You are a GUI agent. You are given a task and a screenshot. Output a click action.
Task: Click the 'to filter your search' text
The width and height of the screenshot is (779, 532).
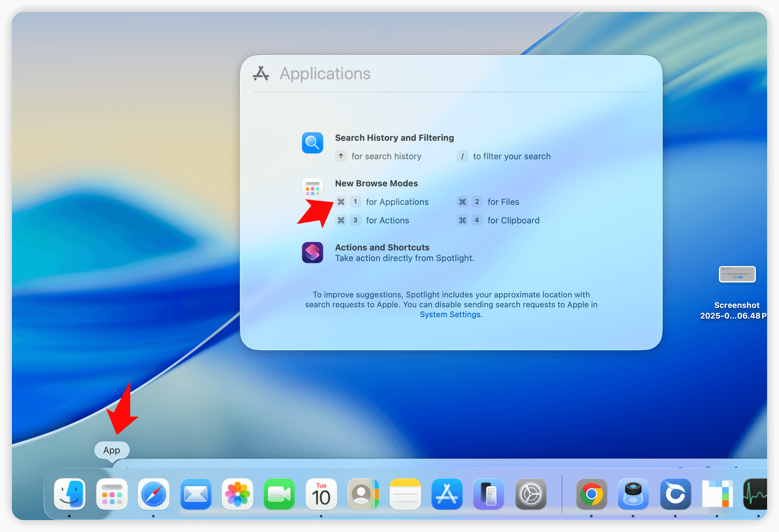point(512,157)
